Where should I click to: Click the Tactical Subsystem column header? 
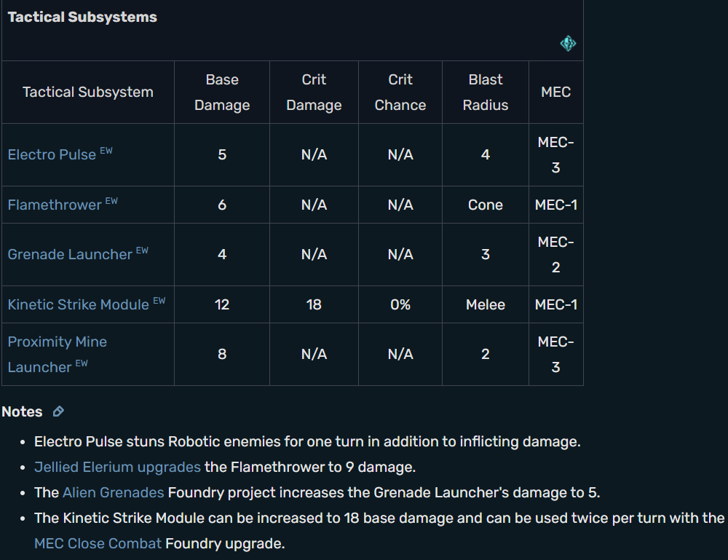(x=88, y=92)
